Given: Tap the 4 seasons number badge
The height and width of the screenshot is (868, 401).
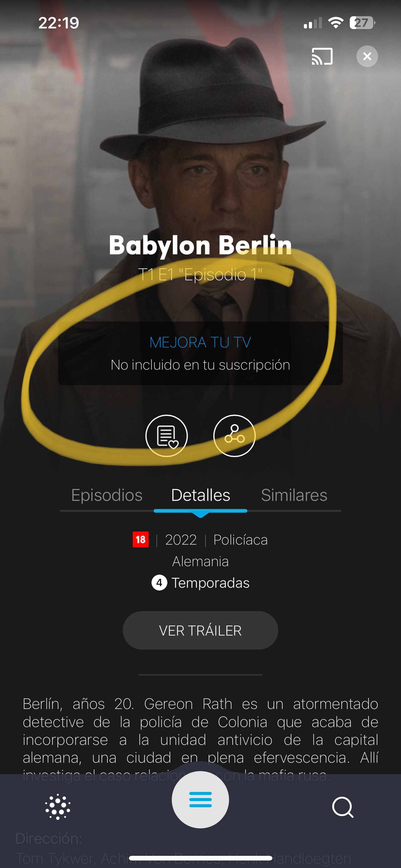Looking at the screenshot, I should point(159,583).
